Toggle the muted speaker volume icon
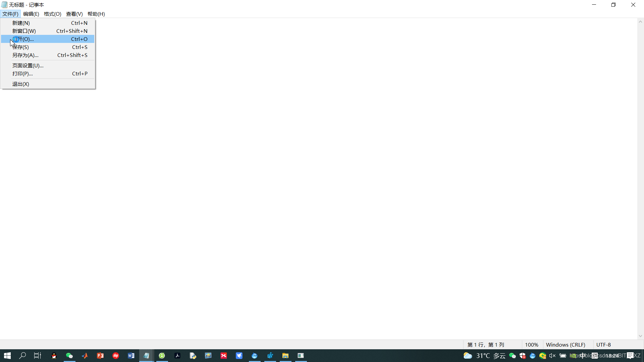Viewport: 644px width, 362px height. coord(552,356)
